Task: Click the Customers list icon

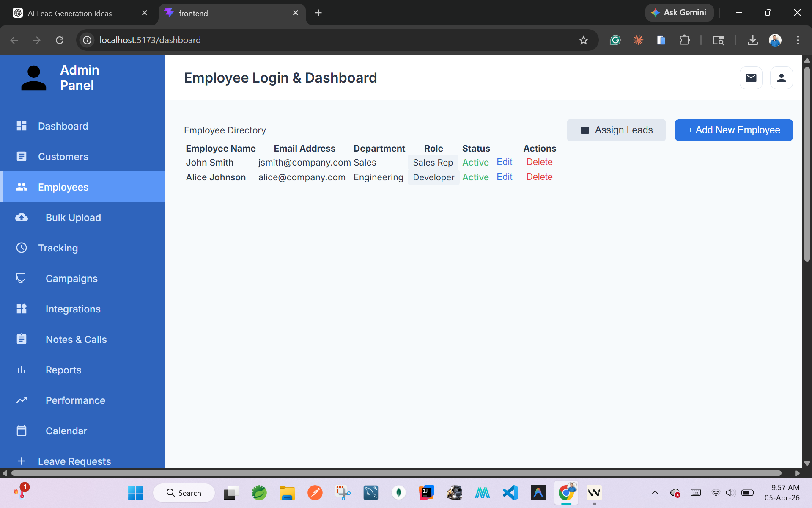Action: click(22, 156)
